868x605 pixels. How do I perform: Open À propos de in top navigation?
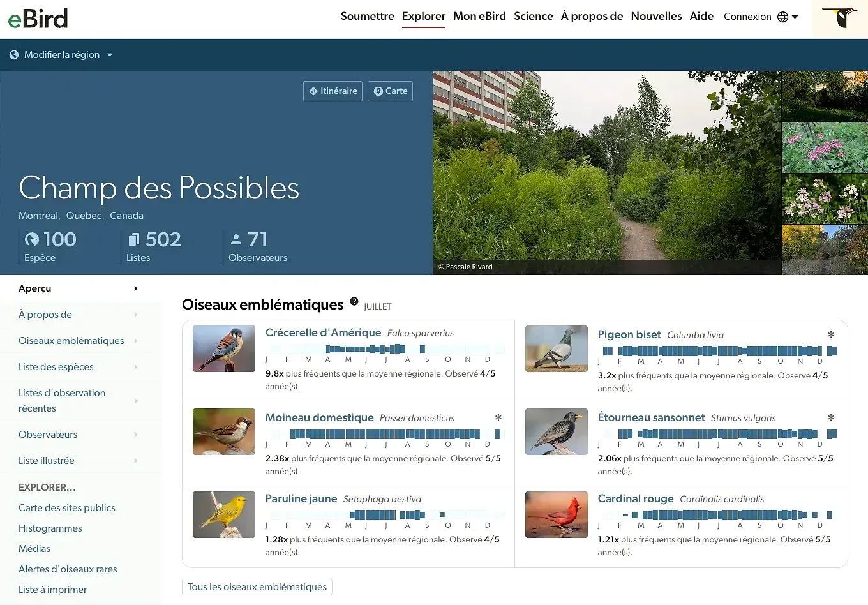[x=592, y=17]
